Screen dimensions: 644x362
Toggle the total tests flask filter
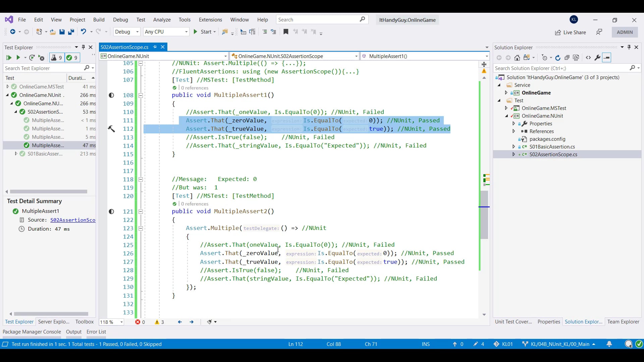[56, 58]
